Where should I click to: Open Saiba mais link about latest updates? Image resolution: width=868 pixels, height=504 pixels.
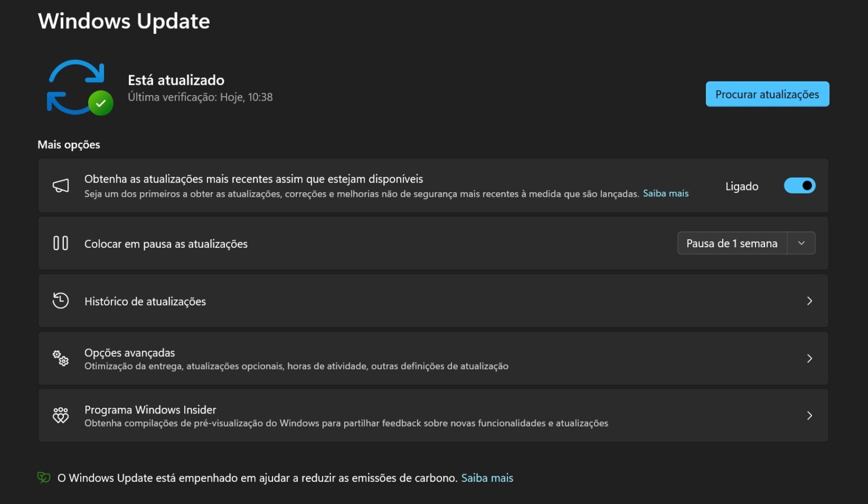[666, 193]
